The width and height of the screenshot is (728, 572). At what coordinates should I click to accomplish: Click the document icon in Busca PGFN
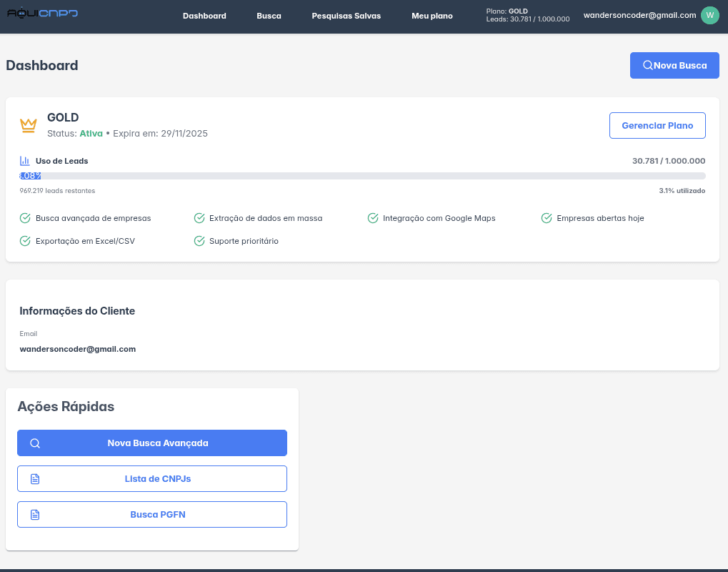35,515
